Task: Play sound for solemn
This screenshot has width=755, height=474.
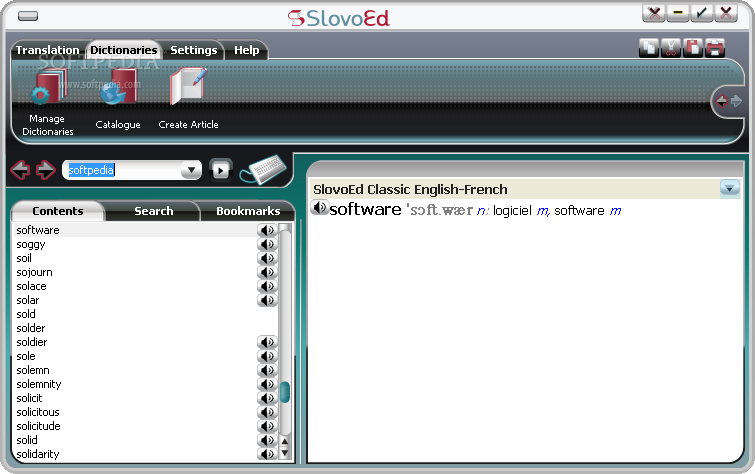Action: (267, 370)
